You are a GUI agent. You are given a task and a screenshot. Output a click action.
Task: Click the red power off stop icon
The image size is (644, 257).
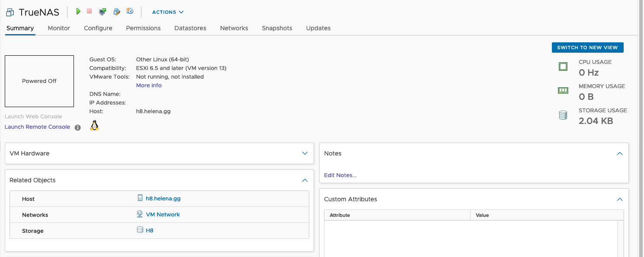(x=90, y=12)
